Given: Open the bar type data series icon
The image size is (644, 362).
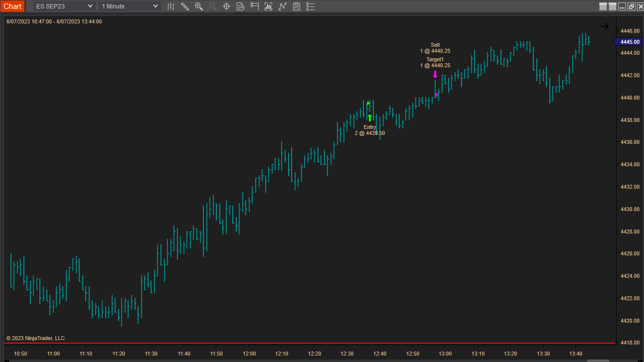Looking at the screenshot, I should click(171, 6).
